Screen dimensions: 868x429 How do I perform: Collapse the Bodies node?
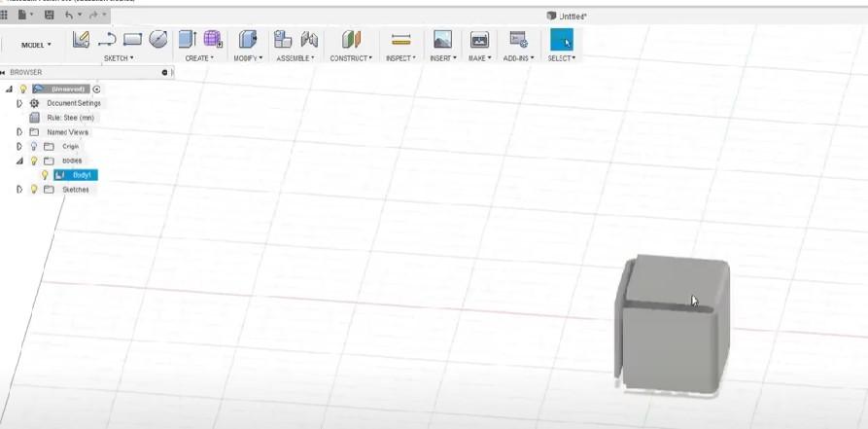point(19,161)
